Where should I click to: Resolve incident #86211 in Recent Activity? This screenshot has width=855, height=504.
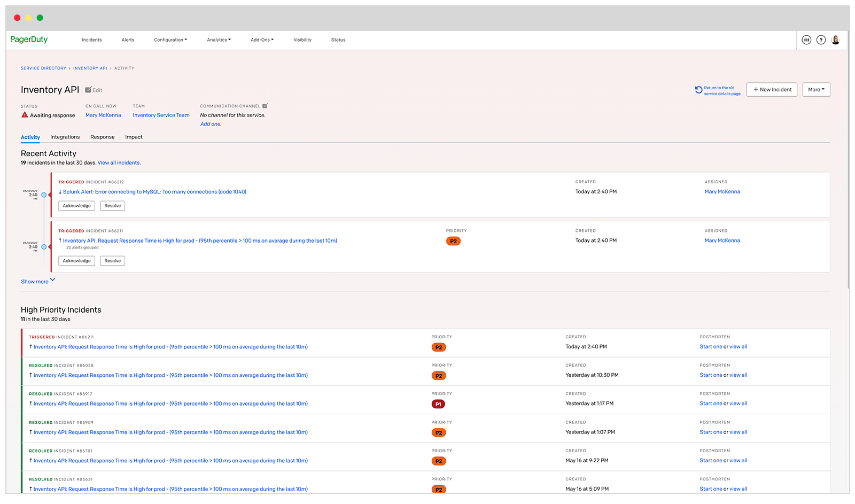point(112,261)
